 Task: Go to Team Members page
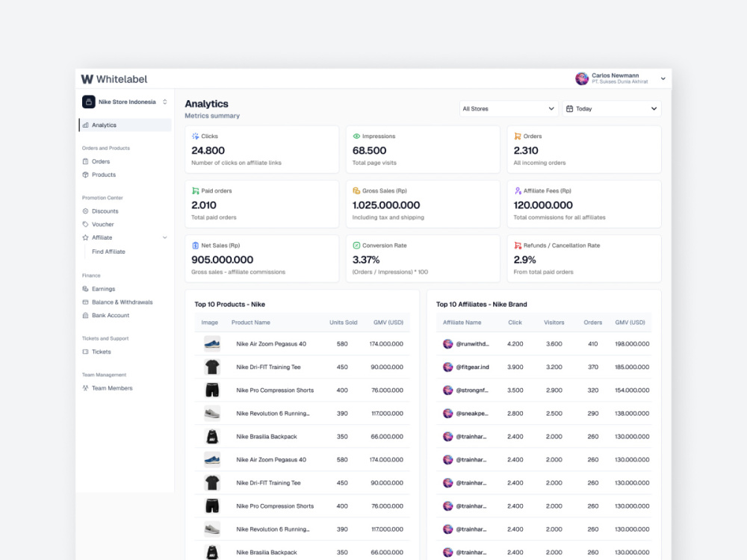(112, 388)
